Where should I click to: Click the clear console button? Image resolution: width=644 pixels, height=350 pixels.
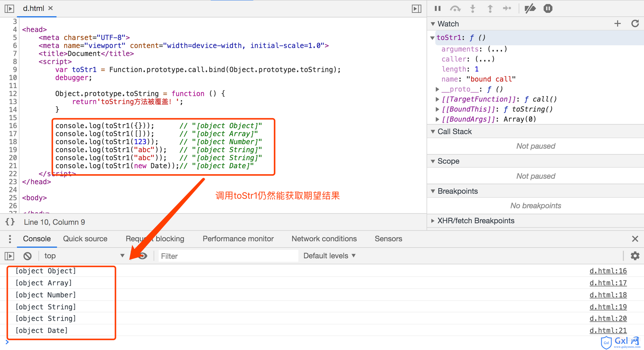(27, 255)
